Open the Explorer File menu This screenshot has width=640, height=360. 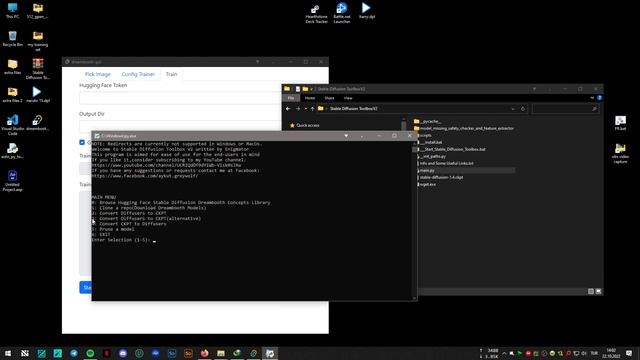point(291,98)
